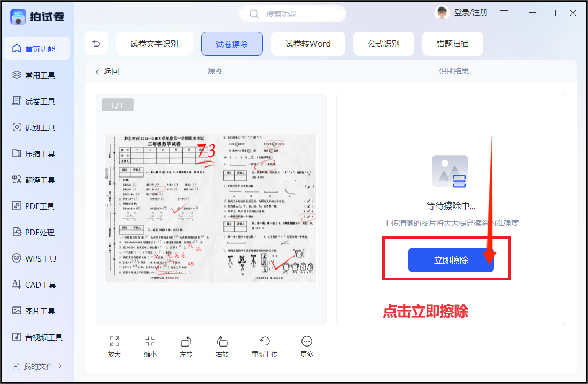Click the music icon beside 音视频工具

[x=17, y=337]
